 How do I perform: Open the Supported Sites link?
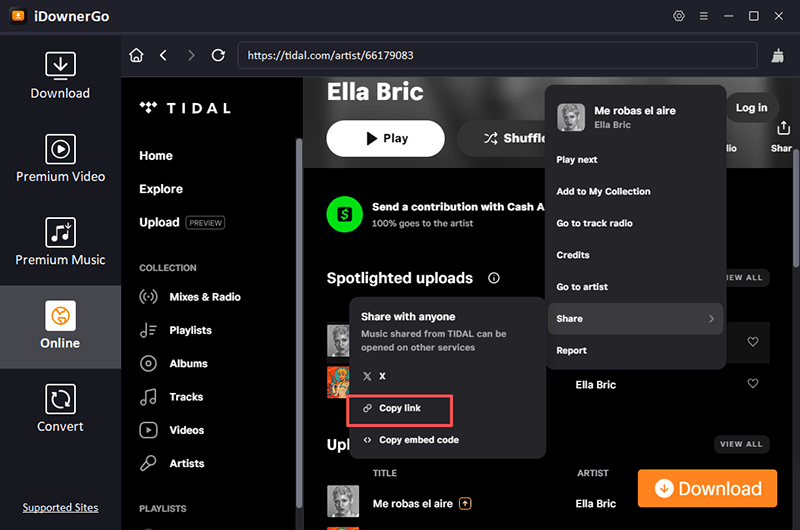click(60, 508)
